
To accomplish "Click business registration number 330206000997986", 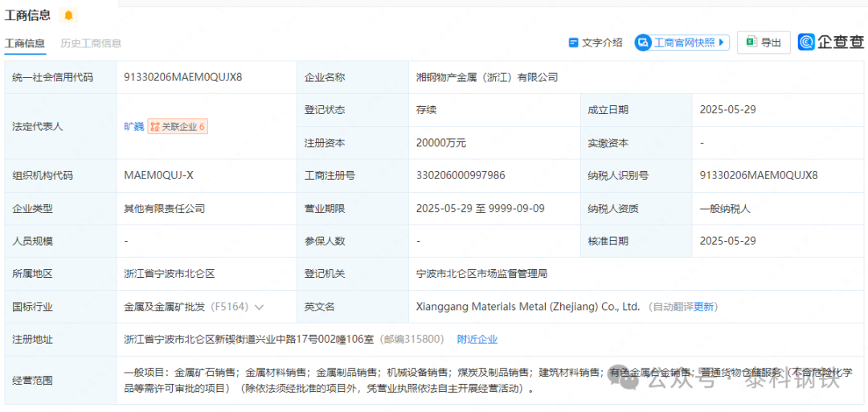I will [x=461, y=176].
